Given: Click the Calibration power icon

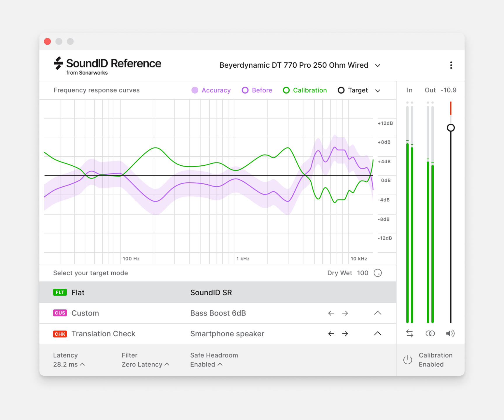Looking at the screenshot, I should 407,359.
